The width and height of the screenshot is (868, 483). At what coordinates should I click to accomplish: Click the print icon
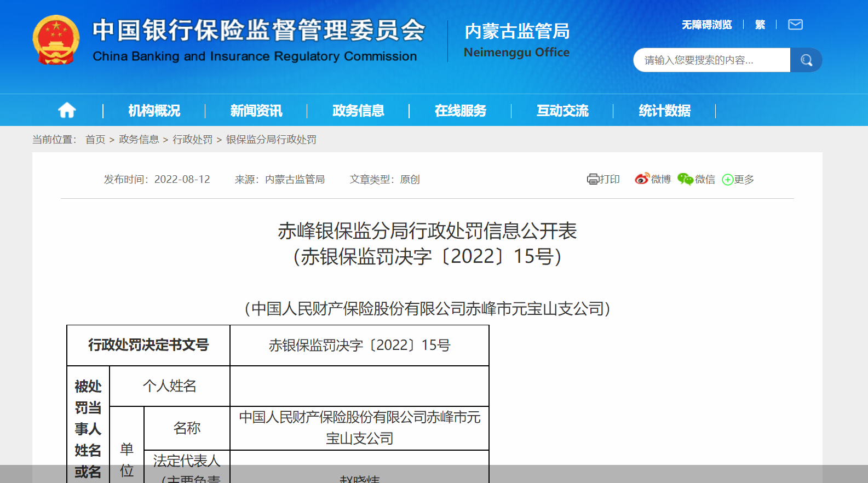(x=593, y=179)
